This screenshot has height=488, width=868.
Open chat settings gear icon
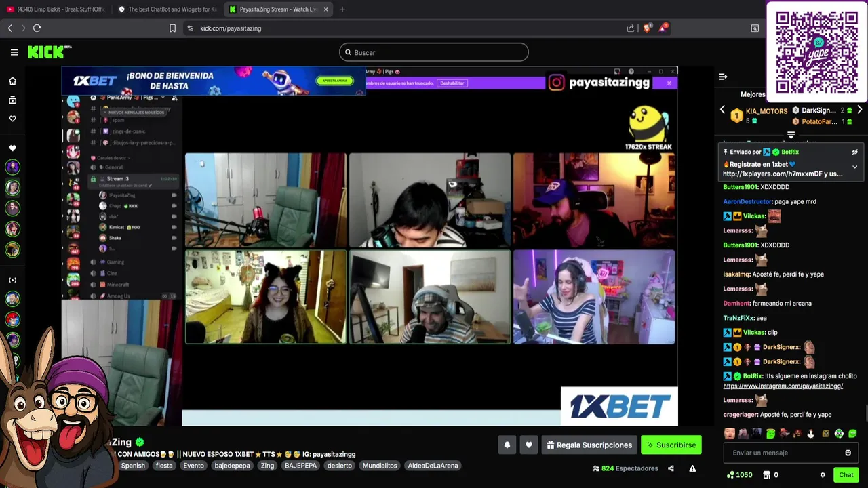click(823, 475)
